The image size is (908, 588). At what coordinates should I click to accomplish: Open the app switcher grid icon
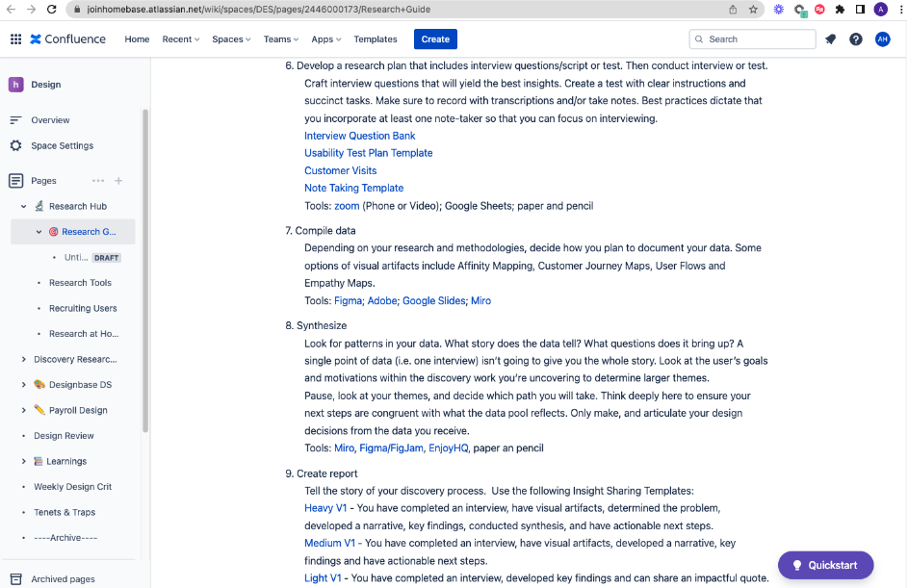[15, 38]
